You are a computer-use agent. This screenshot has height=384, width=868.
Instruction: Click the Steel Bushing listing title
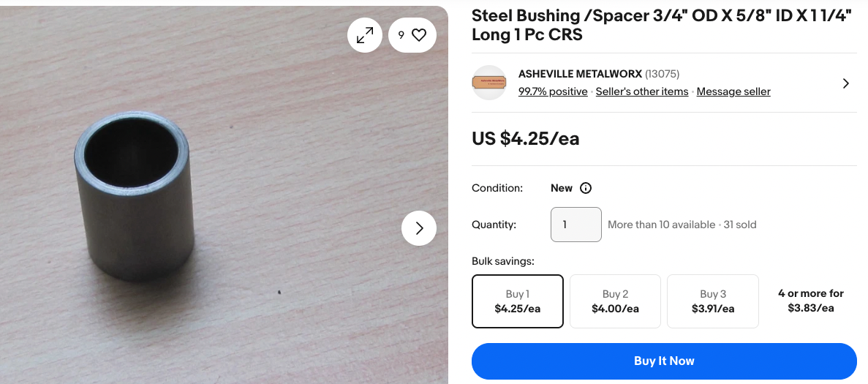point(662,25)
